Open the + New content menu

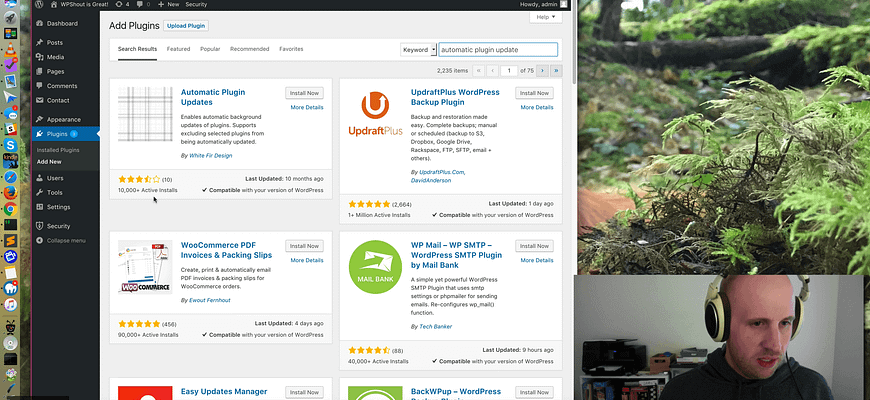[168, 4]
